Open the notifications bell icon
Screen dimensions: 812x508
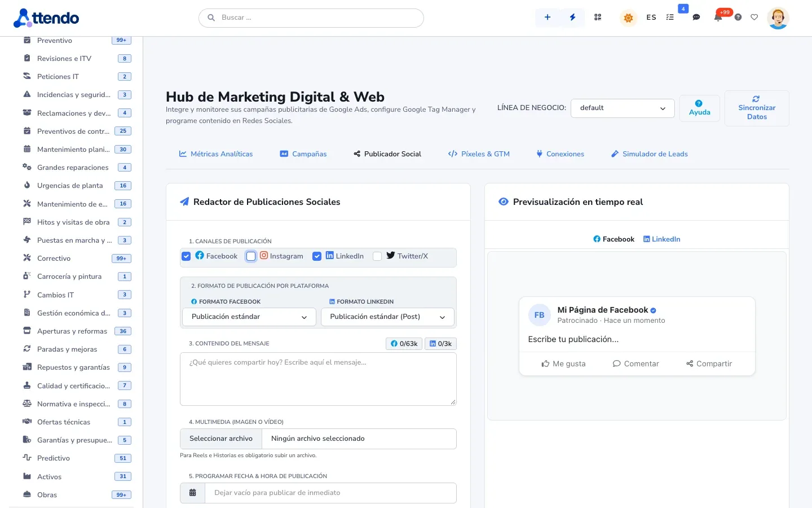coord(718,17)
